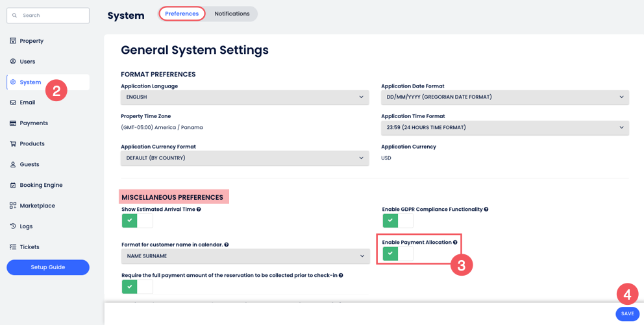Disable GDPR Compliance Functionality toggle
644x325 pixels.
coord(397,221)
